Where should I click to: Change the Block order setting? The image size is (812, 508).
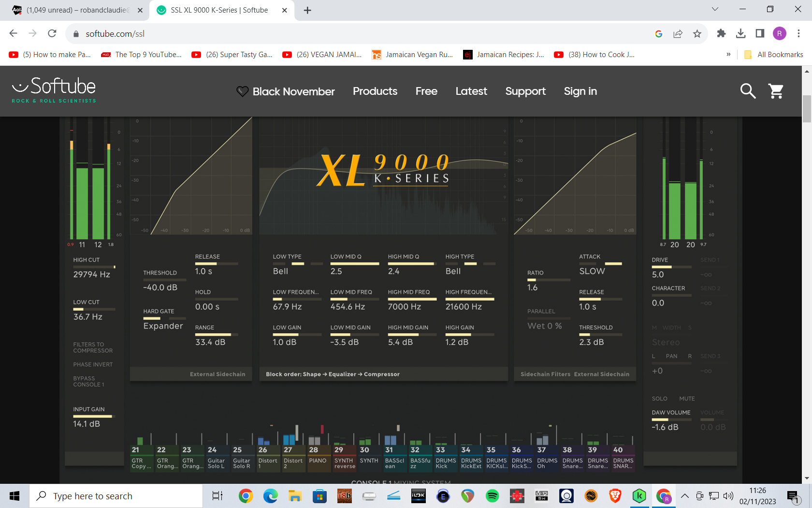(x=333, y=374)
